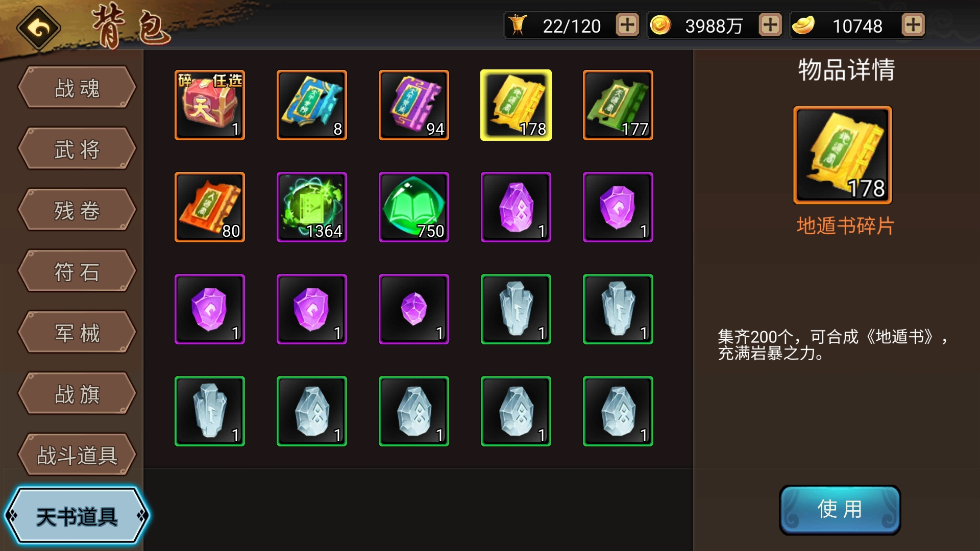Open the 战魂 tab
The height and width of the screenshot is (551, 980).
point(77,88)
